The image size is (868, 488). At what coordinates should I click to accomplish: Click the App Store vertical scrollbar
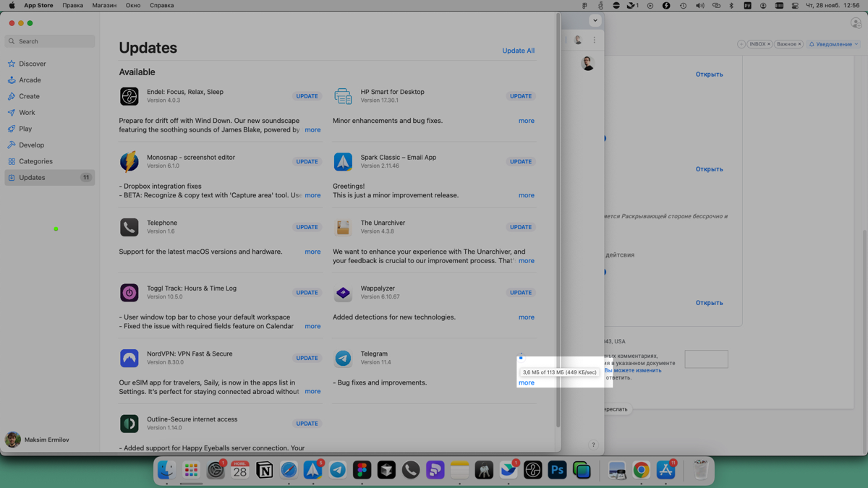coord(558,221)
